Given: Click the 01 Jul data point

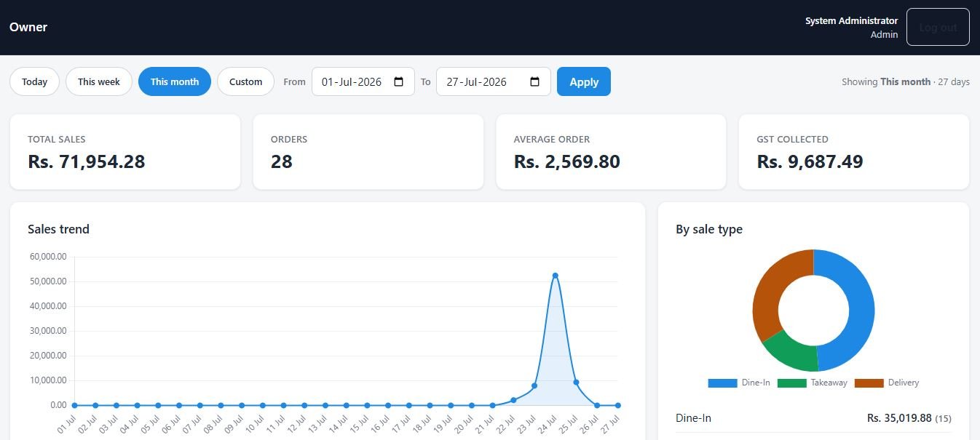Looking at the screenshot, I should (x=74, y=405).
